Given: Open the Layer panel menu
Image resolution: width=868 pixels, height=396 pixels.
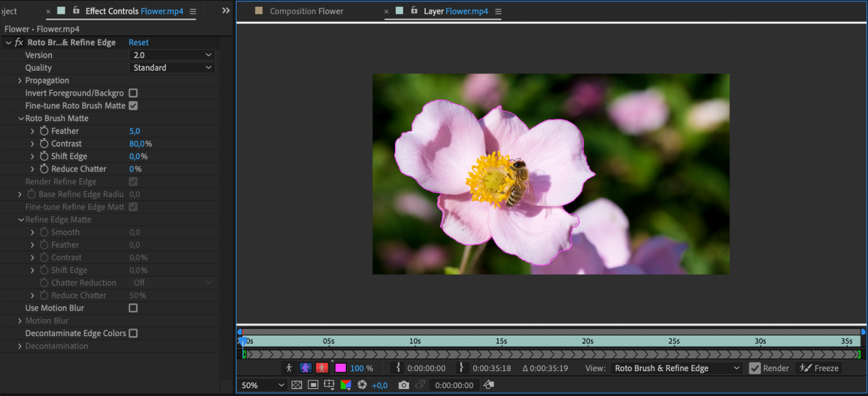Looking at the screenshot, I should click(498, 12).
